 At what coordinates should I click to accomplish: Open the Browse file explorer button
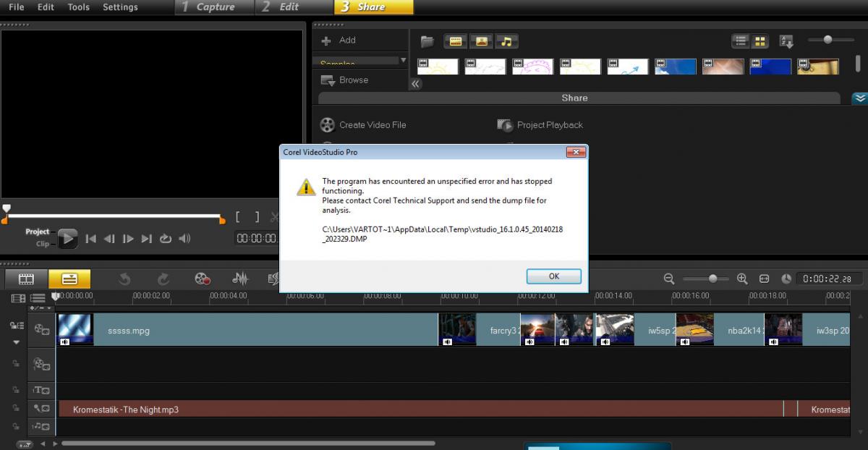pyautogui.click(x=344, y=80)
